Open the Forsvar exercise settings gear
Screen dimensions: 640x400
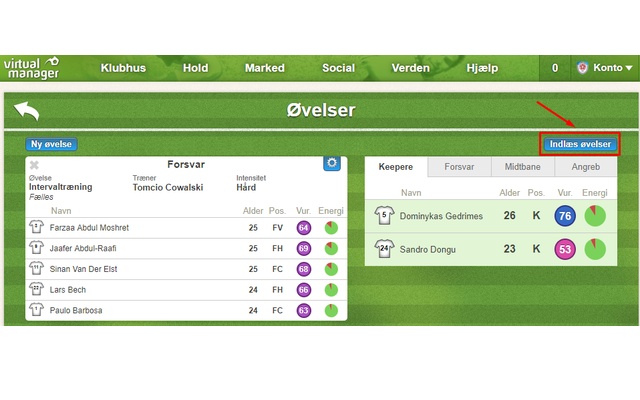pyautogui.click(x=332, y=164)
